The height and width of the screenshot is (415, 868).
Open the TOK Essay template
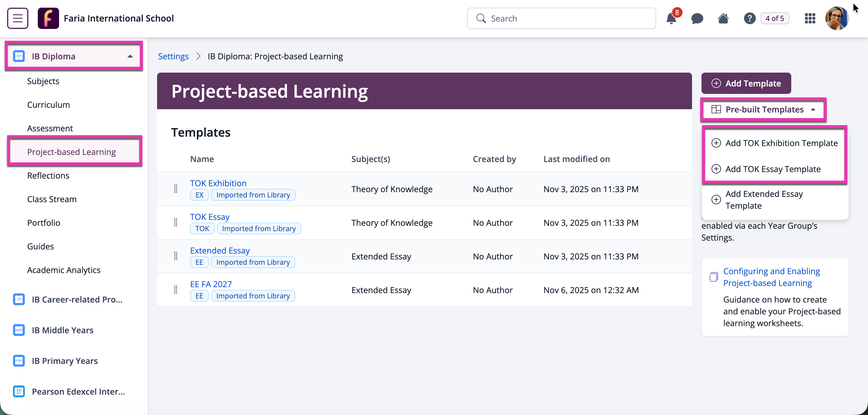coord(210,217)
